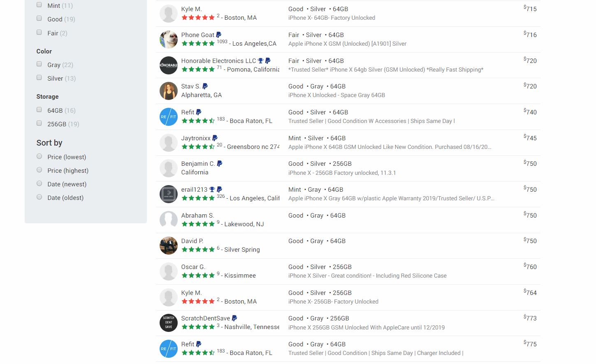The height and width of the screenshot is (364, 596).
Task: Choose Date (newest) sorting
Action: click(x=39, y=183)
